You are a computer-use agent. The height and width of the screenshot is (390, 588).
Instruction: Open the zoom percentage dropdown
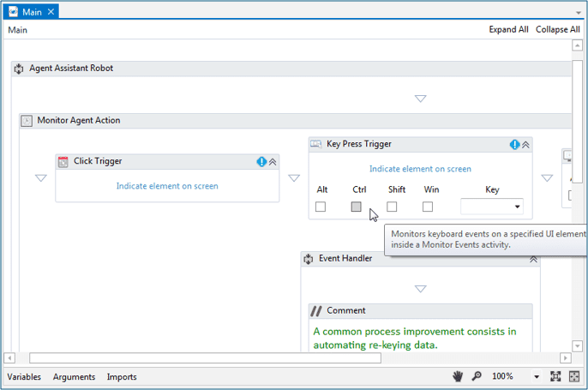[537, 377]
